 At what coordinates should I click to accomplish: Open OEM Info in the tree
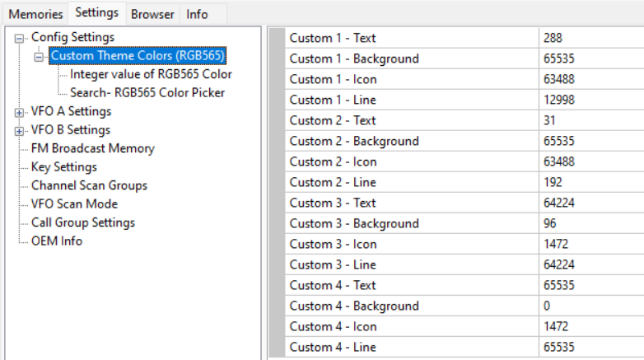coord(57,241)
